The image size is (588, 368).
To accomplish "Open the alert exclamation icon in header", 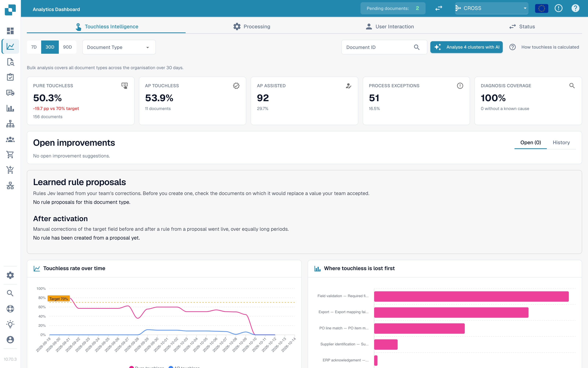I will point(559,8).
